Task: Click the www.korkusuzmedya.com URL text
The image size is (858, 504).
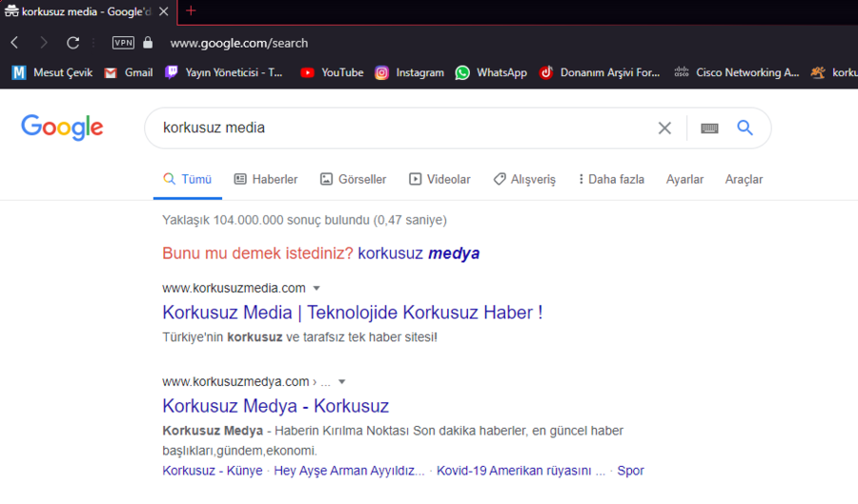Action: 235,381
